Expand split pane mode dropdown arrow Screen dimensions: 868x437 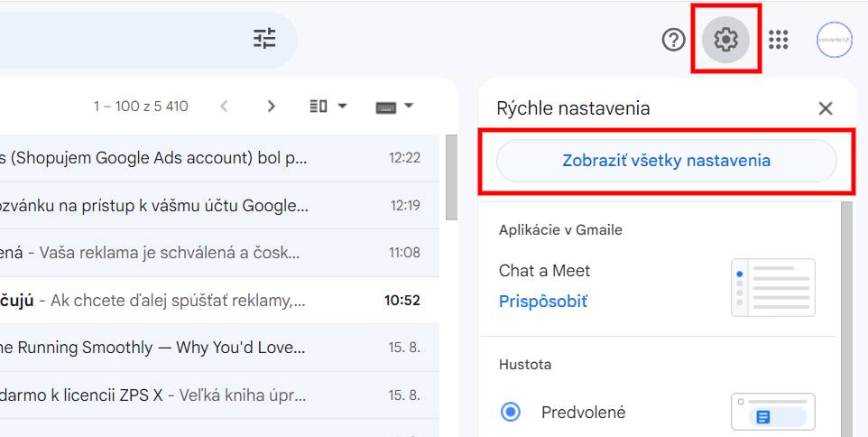pyautogui.click(x=342, y=106)
